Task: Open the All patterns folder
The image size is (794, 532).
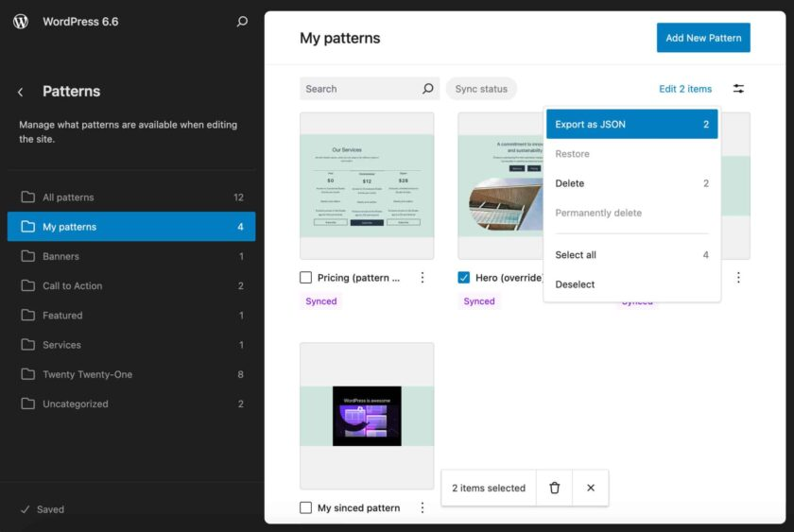Action: tap(68, 197)
